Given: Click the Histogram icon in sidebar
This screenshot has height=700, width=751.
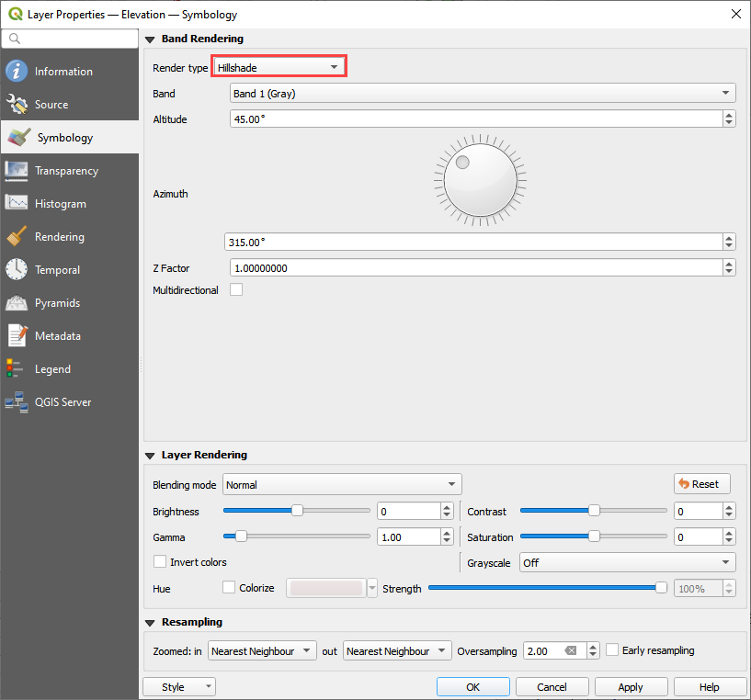Looking at the screenshot, I should tap(17, 204).
